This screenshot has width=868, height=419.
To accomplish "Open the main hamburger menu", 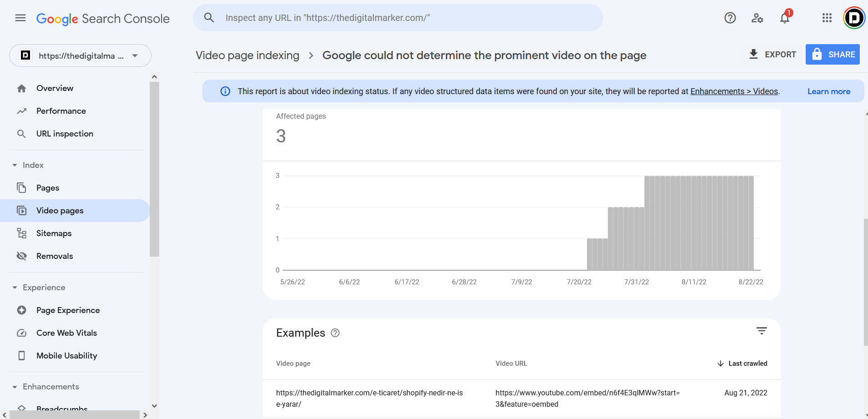I will [x=20, y=18].
